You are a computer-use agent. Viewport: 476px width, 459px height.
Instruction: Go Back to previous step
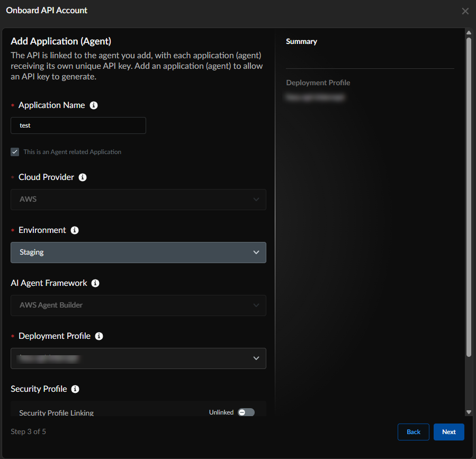click(x=414, y=432)
